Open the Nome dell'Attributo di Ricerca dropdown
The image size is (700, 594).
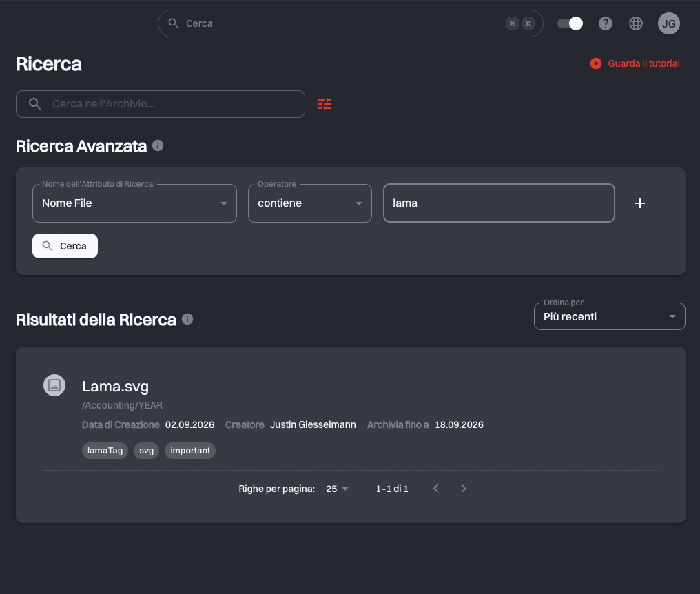pyautogui.click(x=134, y=203)
